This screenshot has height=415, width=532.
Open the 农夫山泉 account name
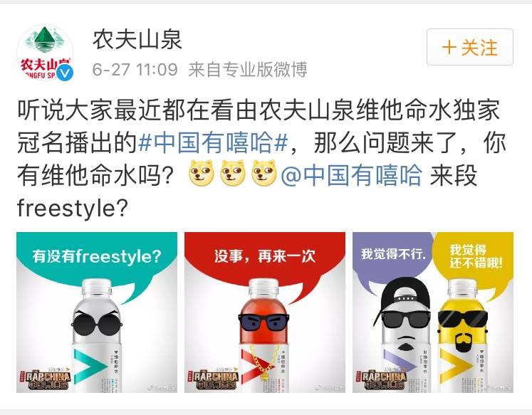[137, 40]
